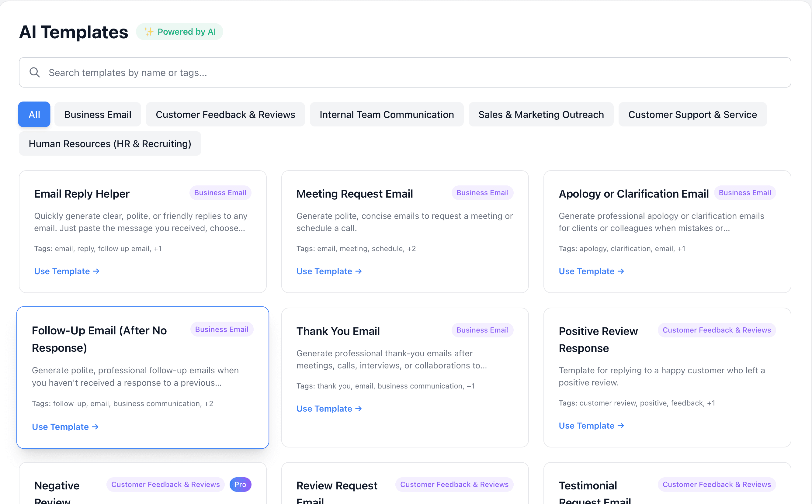The width and height of the screenshot is (812, 504).
Task: Click the Business Email badge on Meeting Request Email
Action: click(x=482, y=193)
